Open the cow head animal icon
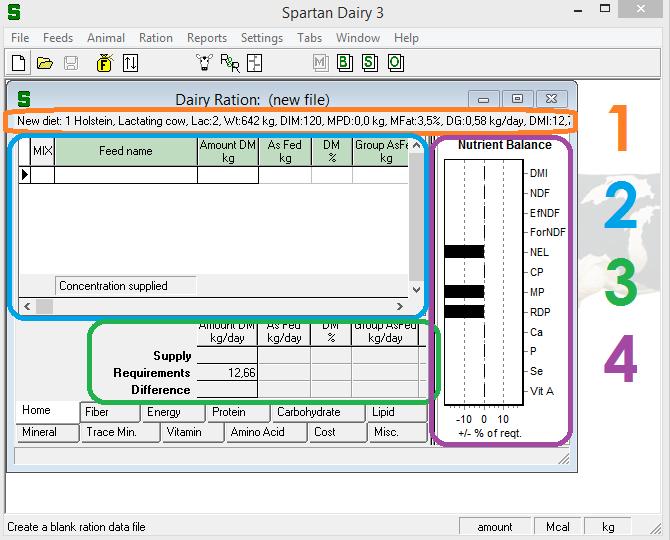670x540 pixels. click(x=204, y=63)
